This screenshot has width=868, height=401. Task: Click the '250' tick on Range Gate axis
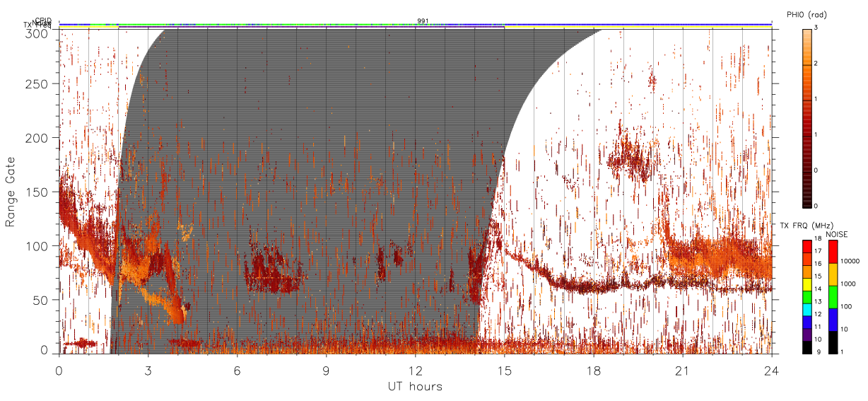36,84
